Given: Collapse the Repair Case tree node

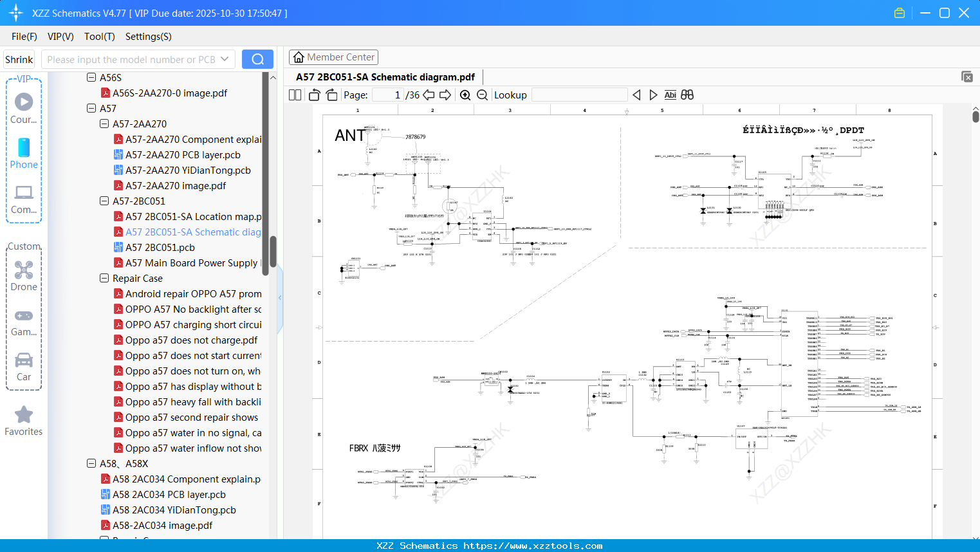Looking at the screenshot, I should tap(104, 279).
